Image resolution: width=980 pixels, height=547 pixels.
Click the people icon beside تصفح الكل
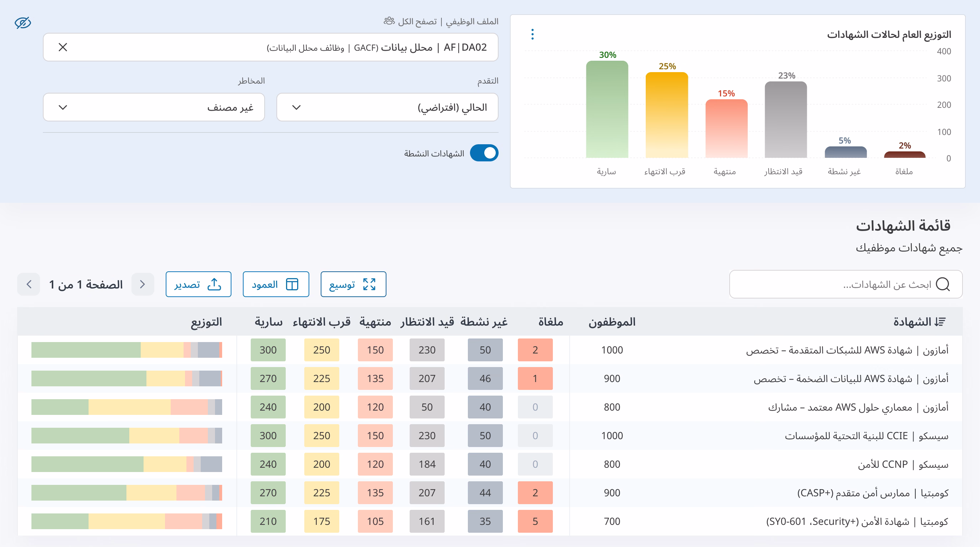(389, 21)
